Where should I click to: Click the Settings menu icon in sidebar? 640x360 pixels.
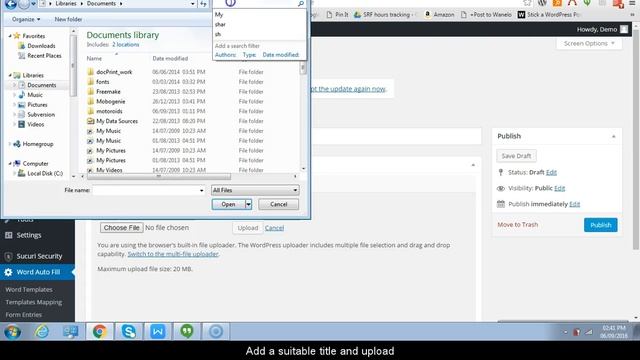[8, 235]
